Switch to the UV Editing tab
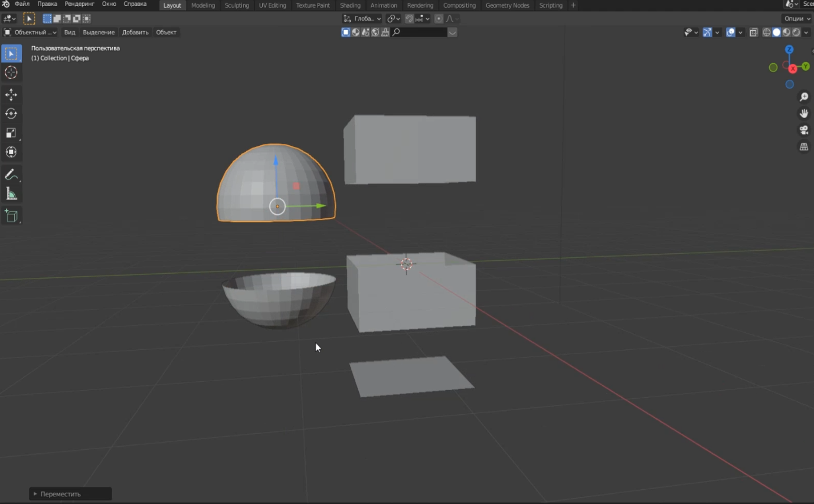This screenshot has width=814, height=504. pos(273,5)
